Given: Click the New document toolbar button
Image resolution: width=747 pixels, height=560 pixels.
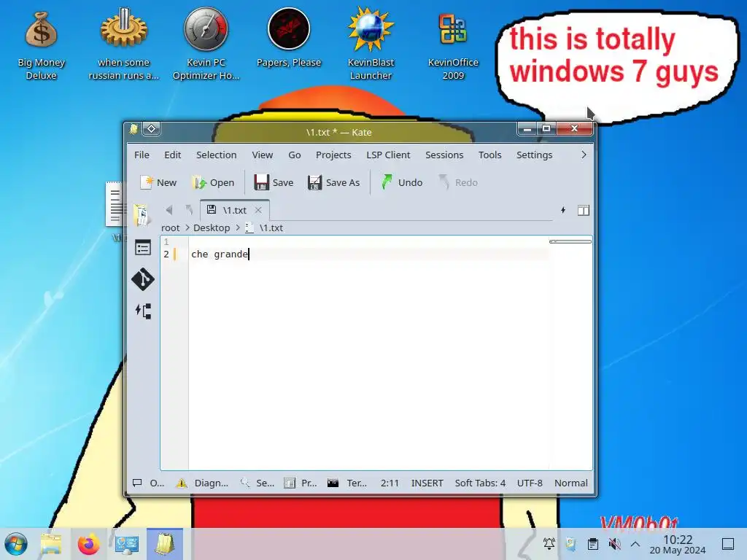Looking at the screenshot, I should pyautogui.click(x=158, y=182).
